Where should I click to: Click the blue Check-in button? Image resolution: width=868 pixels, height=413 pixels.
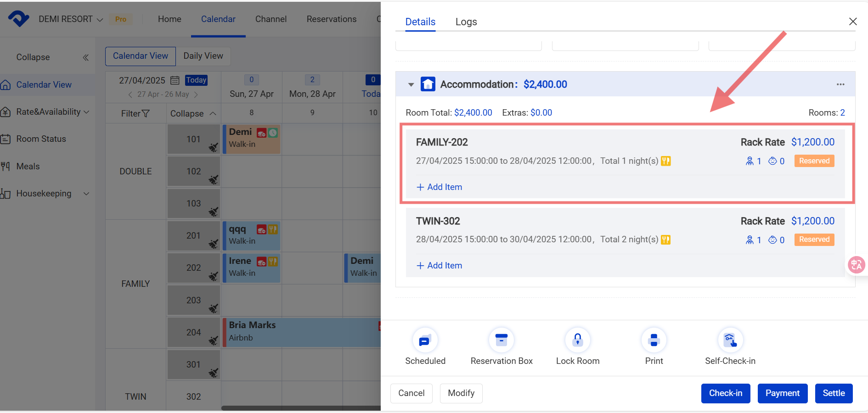point(725,393)
